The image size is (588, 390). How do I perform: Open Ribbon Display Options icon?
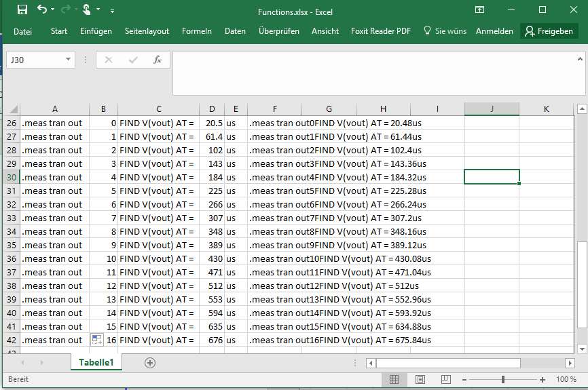pyautogui.click(x=479, y=9)
